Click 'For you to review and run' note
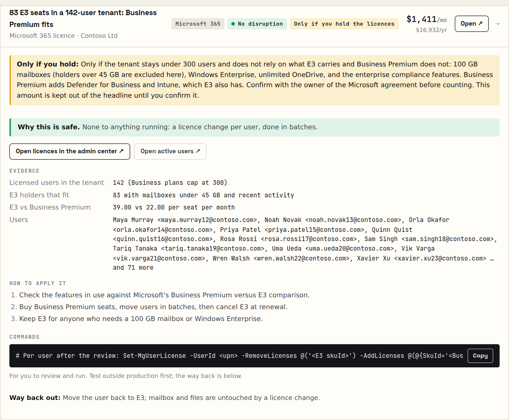Viewport: 509px width, 420px height. click(x=126, y=376)
